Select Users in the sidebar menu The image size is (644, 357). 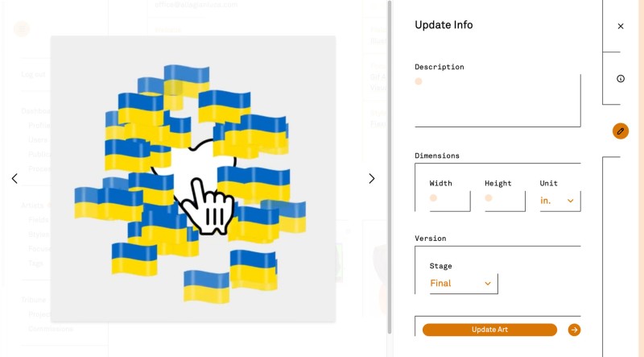(x=38, y=140)
